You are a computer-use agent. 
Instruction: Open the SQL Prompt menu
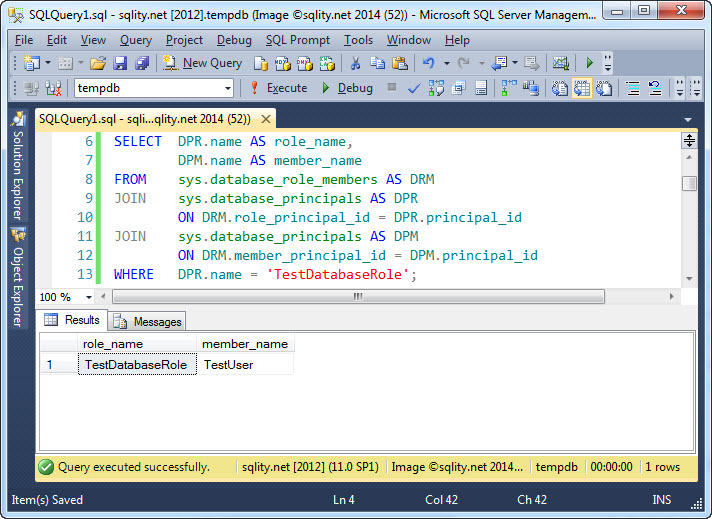297,40
